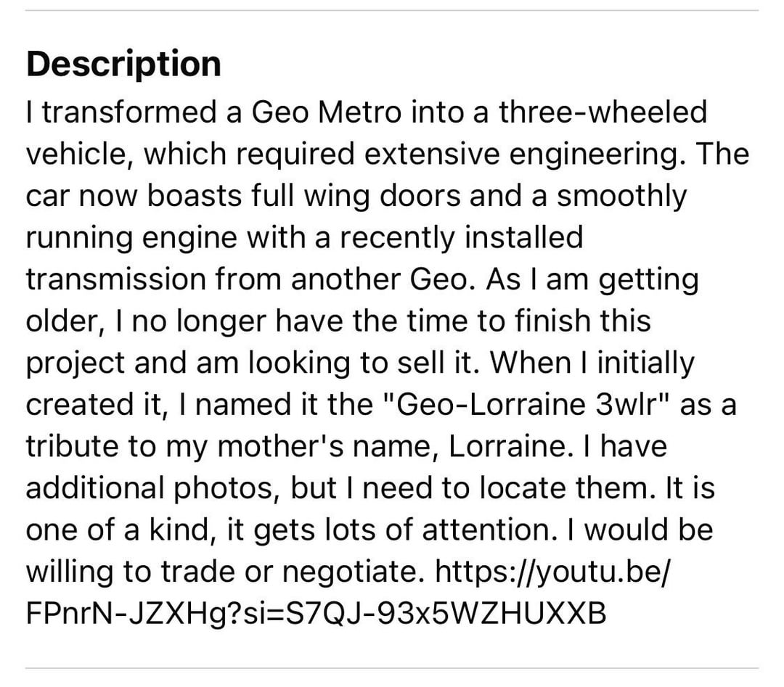Screen dimensions: 784x687
Task: Click the phrase "When I initially"
Action: point(593,363)
